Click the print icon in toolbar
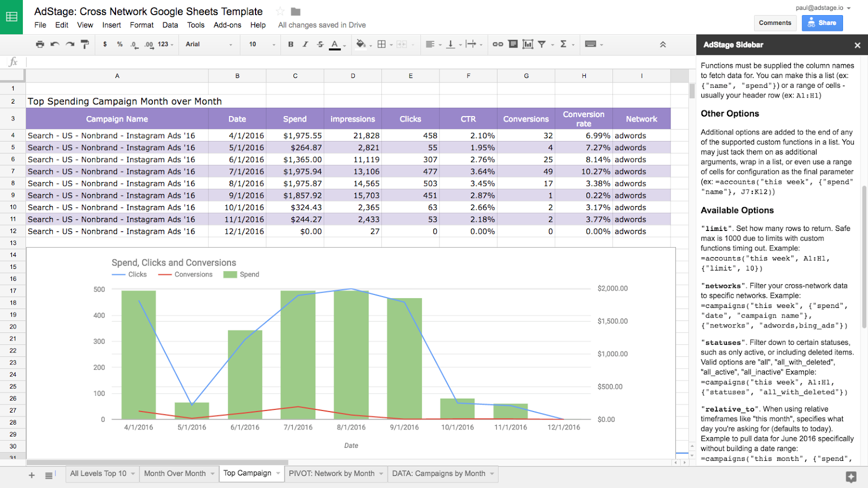Screen dimensions: 868x488 40,44
